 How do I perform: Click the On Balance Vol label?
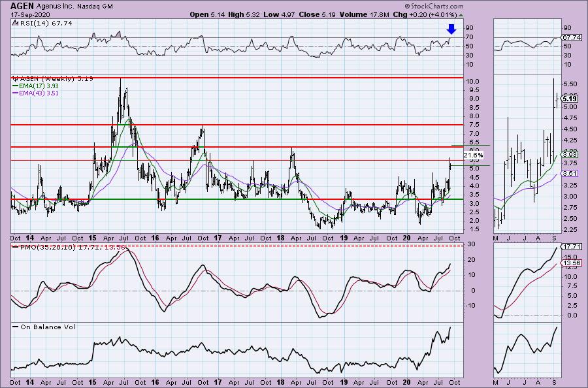[48, 327]
